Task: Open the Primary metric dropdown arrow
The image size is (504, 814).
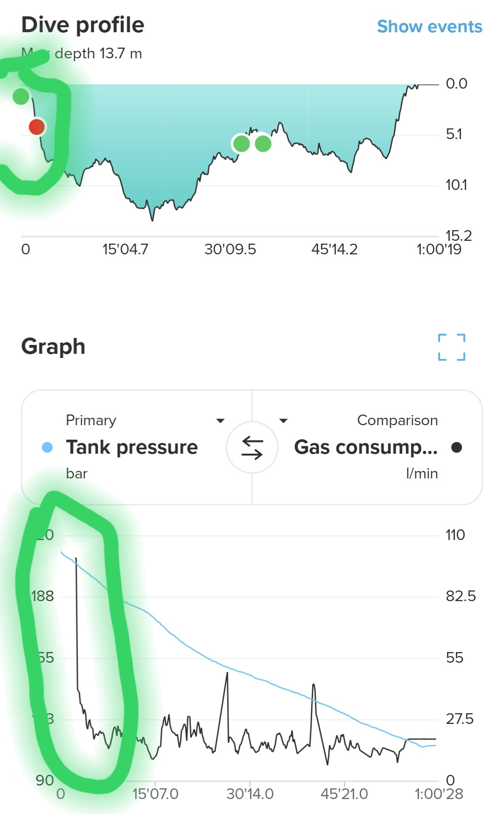Action: pyautogui.click(x=220, y=421)
